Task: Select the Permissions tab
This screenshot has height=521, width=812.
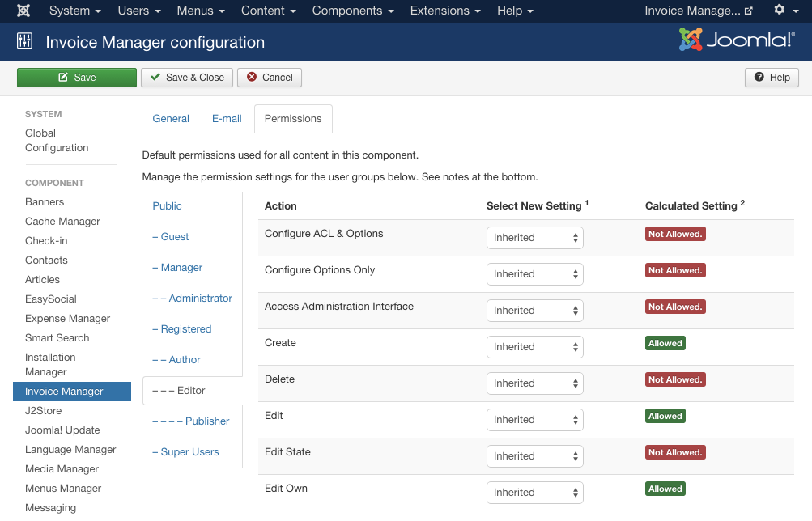Action: (293, 118)
